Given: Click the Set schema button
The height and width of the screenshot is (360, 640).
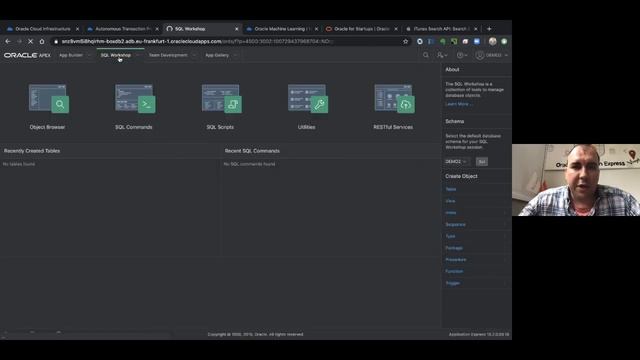Looking at the screenshot, I should point(482,162).
